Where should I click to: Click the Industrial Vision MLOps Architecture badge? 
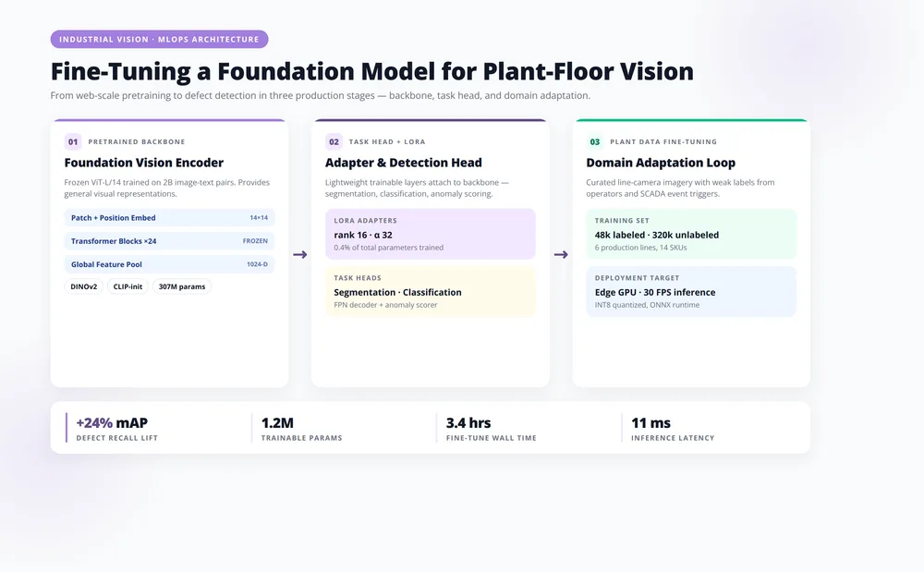pos(159,40)
